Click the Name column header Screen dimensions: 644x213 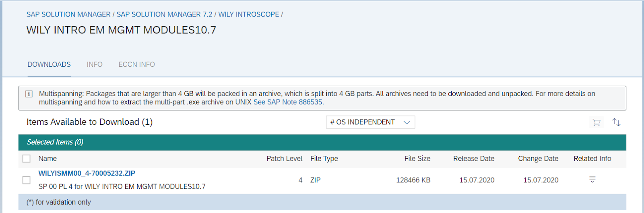point(47,159)
